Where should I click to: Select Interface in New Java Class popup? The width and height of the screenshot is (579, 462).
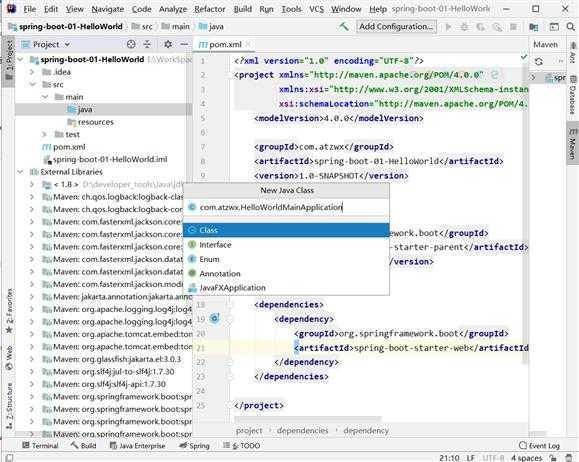(286, 245)
